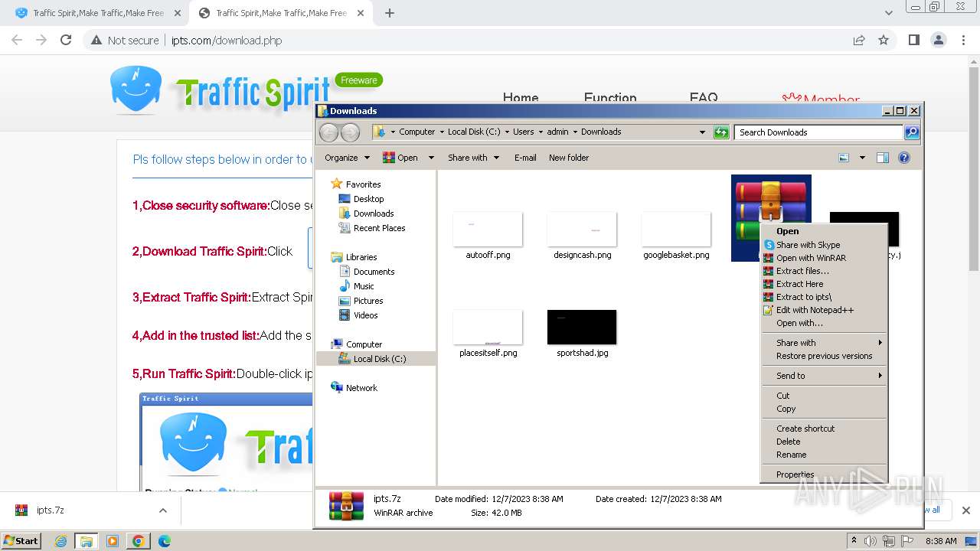980x551 pixels.
Task: Toggle the preview pane icon
Action: [x=882, y=158]
